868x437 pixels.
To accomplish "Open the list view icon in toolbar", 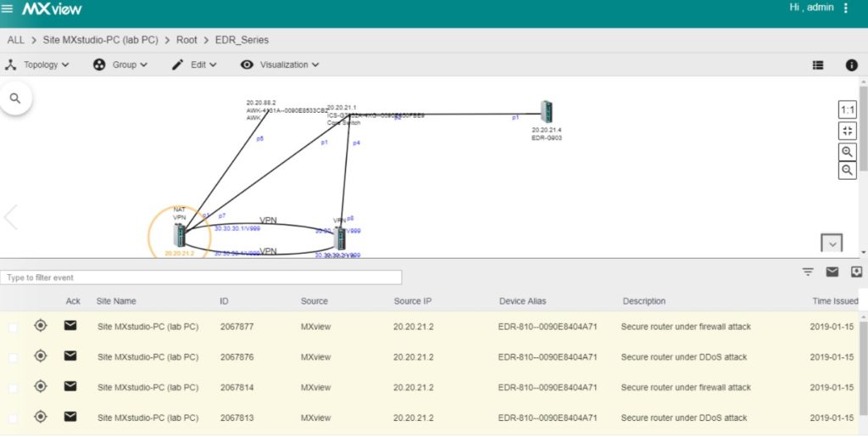I will [818, 64].
